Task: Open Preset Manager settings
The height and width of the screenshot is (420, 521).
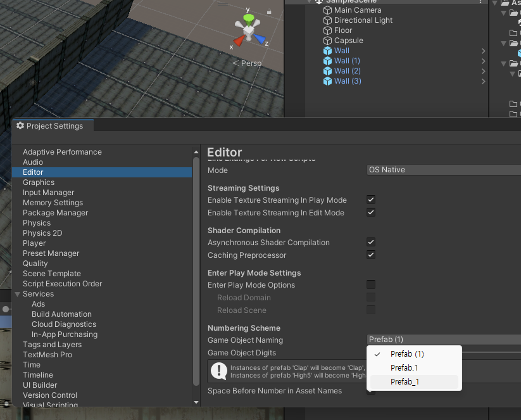Action: pyautogui.click(x=51, y=253)
